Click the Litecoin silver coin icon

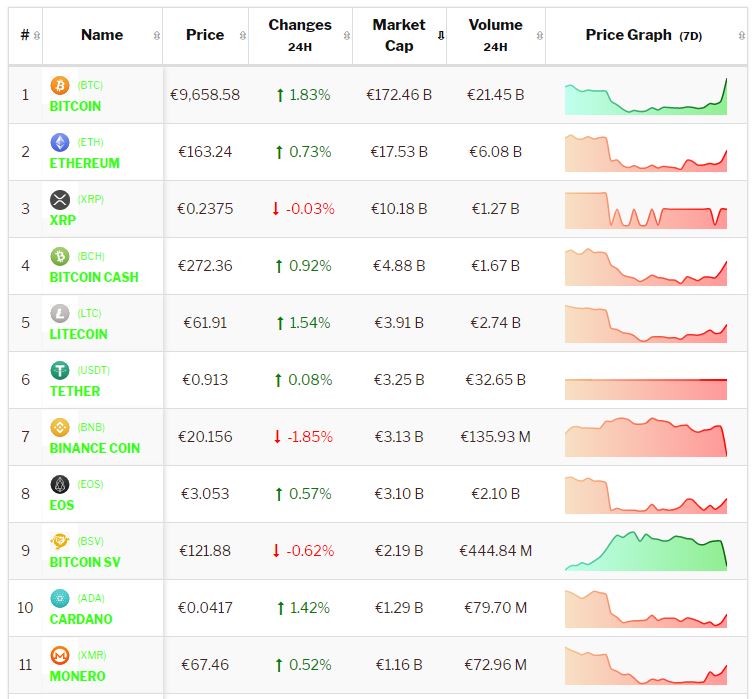coord(60,314)
